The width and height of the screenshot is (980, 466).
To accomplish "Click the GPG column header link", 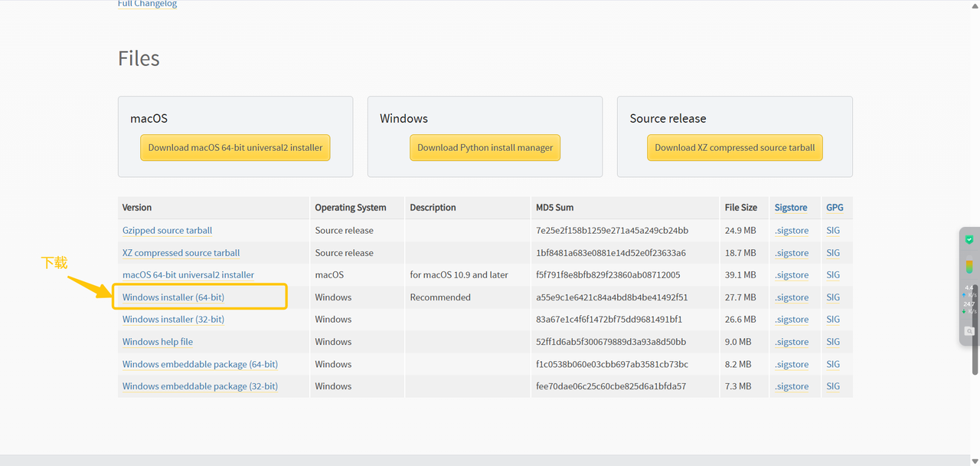I will click(x=834, y=208).
